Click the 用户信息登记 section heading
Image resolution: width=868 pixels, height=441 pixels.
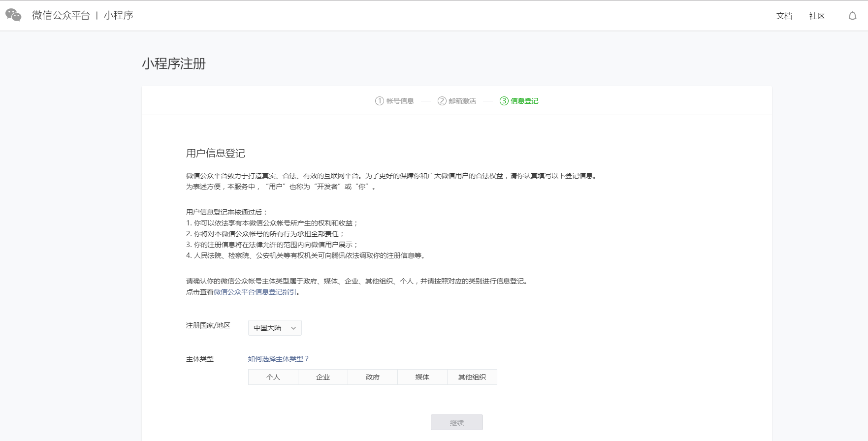[x=216, y=153]
